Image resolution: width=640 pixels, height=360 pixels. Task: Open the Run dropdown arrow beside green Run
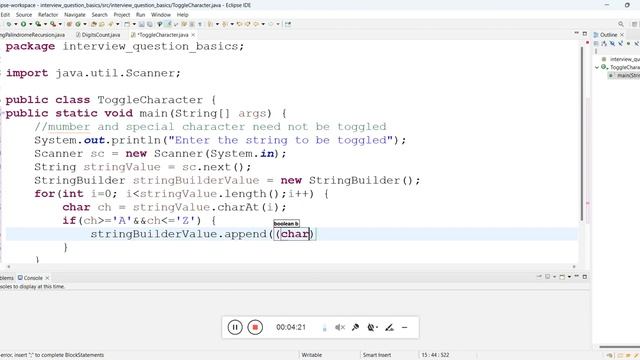pyautogui.click(x=30, y=24)
